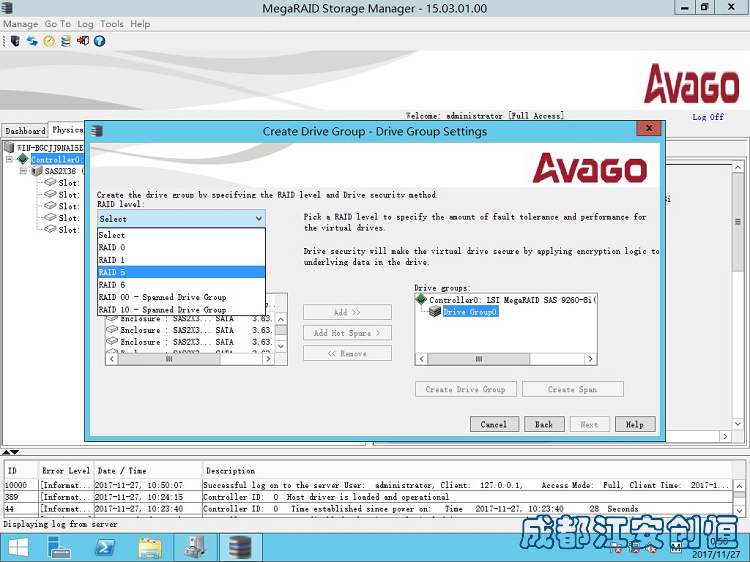The height and width of the screenshot is (562, 750).
Task: Choose RAID 0 from the list
Action: (181, 247)
